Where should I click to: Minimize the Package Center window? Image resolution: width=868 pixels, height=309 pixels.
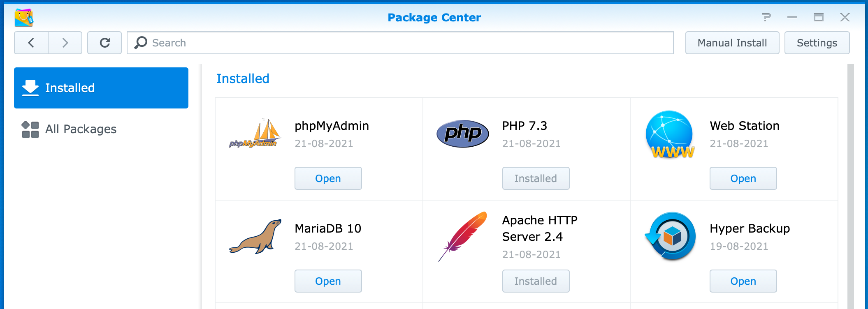pos(792,17)
